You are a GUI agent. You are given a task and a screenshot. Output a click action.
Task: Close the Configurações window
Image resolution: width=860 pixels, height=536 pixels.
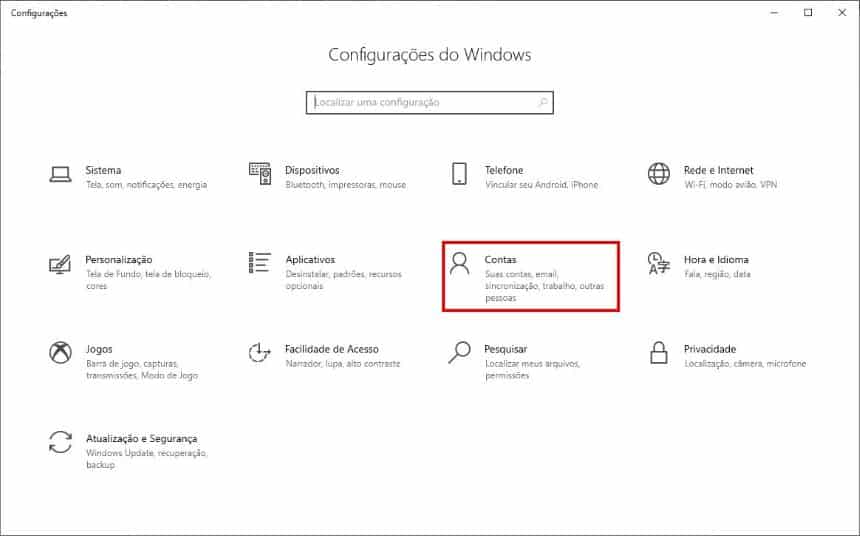[842, 12]
